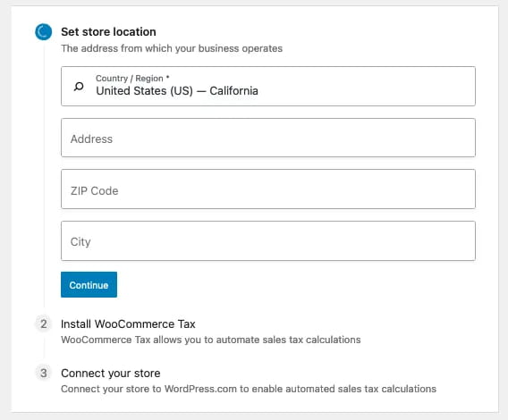Focus the Address input field
This screenshot has width=508, height=420.
(268, 138)
